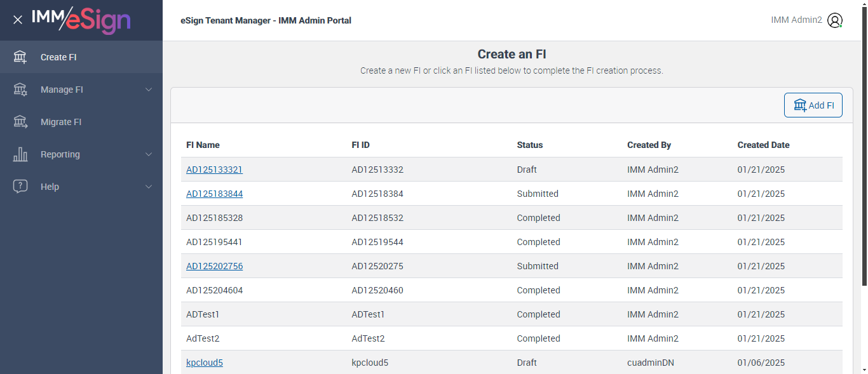Click the Reporting bar chart icon
Screen dimensions: 868x374
[20, 154]
